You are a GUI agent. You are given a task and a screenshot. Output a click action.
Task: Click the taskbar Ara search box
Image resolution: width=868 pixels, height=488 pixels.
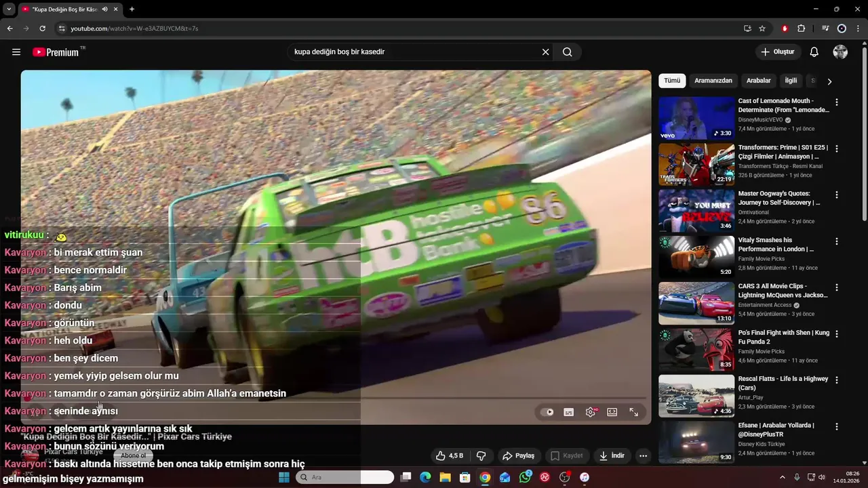pyautogui.click(x=345, y=477)
